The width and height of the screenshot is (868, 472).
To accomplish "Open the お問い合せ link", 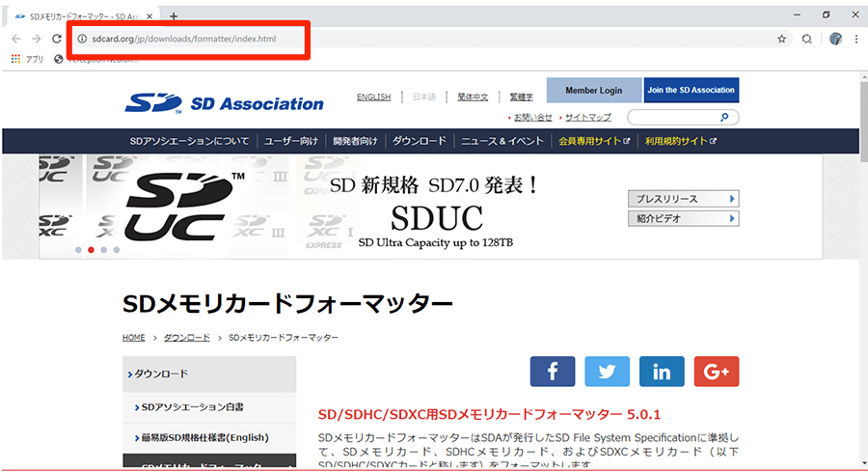I will 532,118.
